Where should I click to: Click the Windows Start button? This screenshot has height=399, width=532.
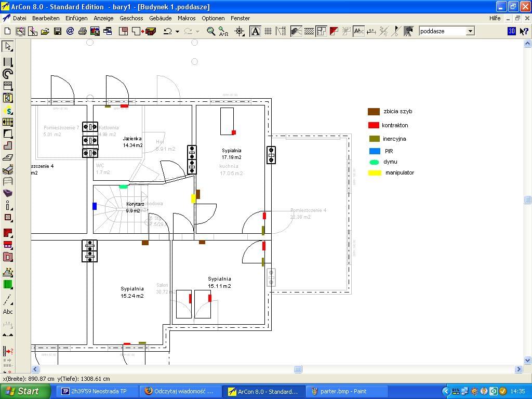(25, 392)
